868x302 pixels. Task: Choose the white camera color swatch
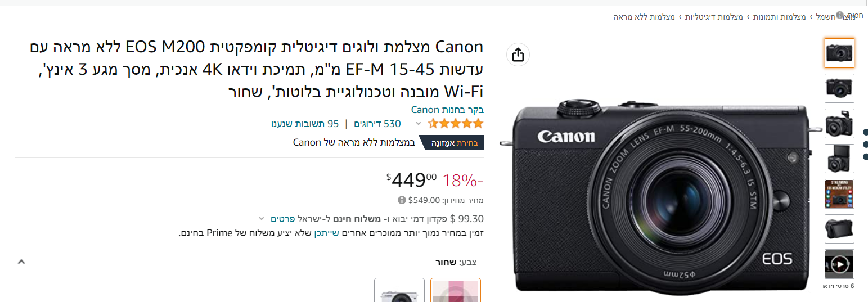coord(399,290)
